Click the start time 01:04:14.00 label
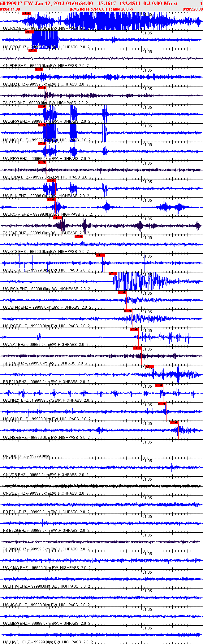 tap(10, 9)
